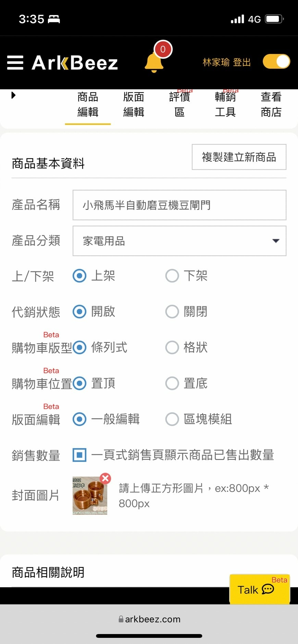
Task: Open notifications bell icon
Action: tap(154, 62)
